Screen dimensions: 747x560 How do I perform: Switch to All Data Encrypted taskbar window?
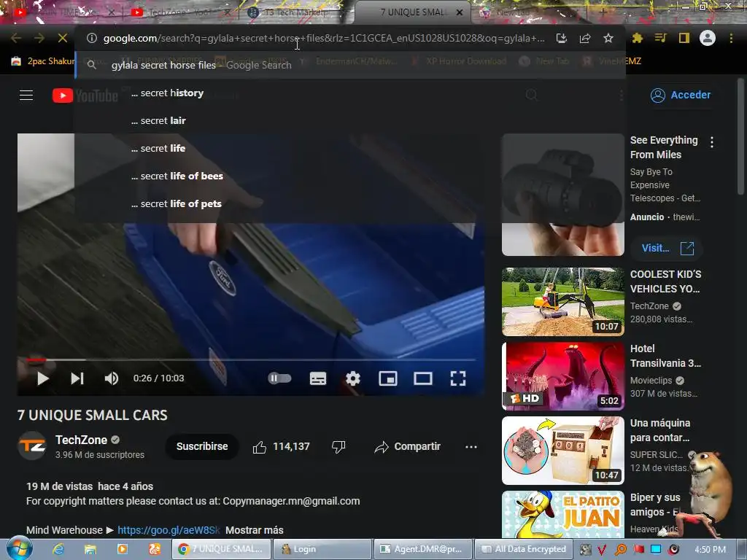click(x=524, y=549)
